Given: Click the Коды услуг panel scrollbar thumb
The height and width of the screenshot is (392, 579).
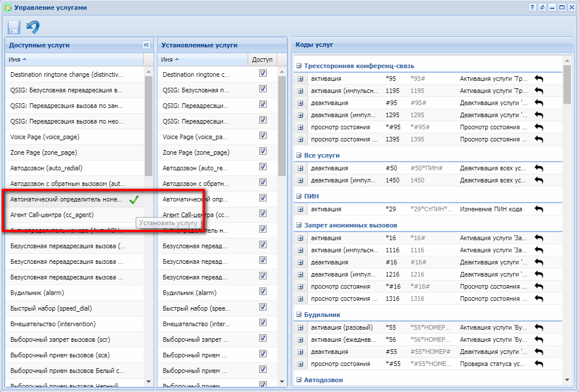Looking at the screenshot, I should click(x=567, y=84).
